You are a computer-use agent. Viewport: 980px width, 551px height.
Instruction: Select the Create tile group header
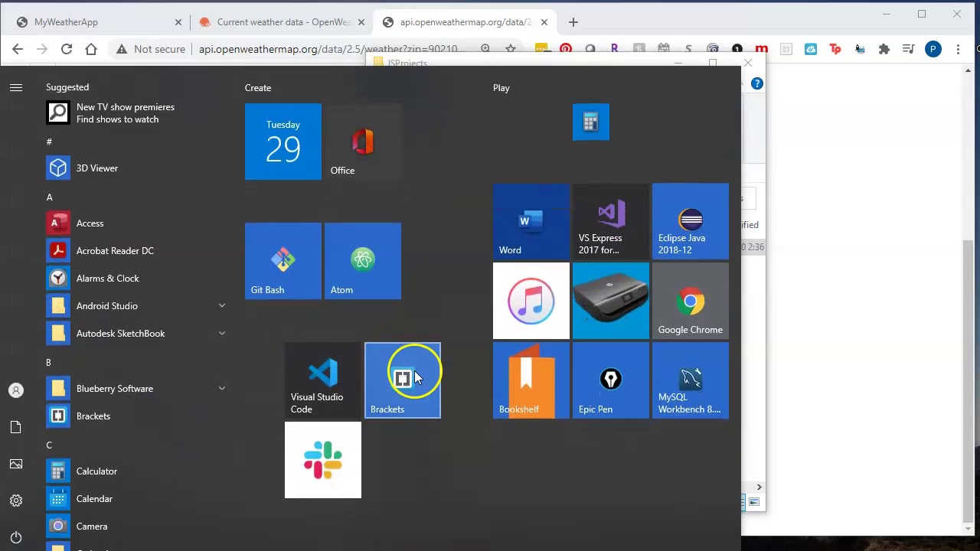(258, 88)
